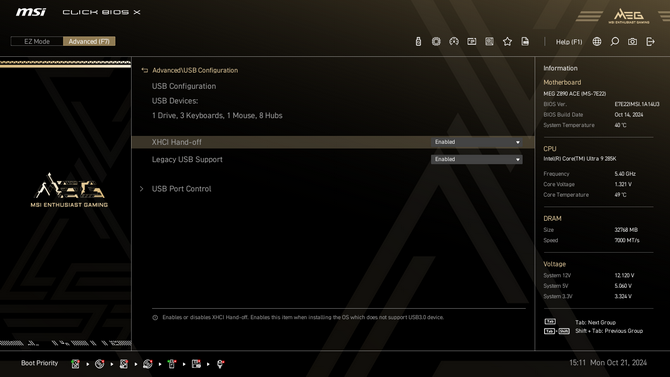The width and height of the screenshot is (670, 377).
Task: Click DRAM Size value '32768 MB'
Action: point(626,230)
